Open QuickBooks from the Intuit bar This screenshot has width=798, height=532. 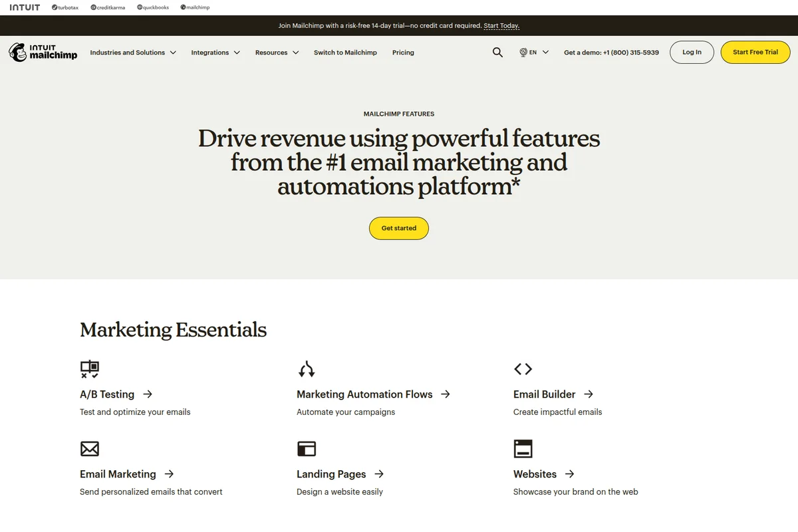(x=152, y=7)
